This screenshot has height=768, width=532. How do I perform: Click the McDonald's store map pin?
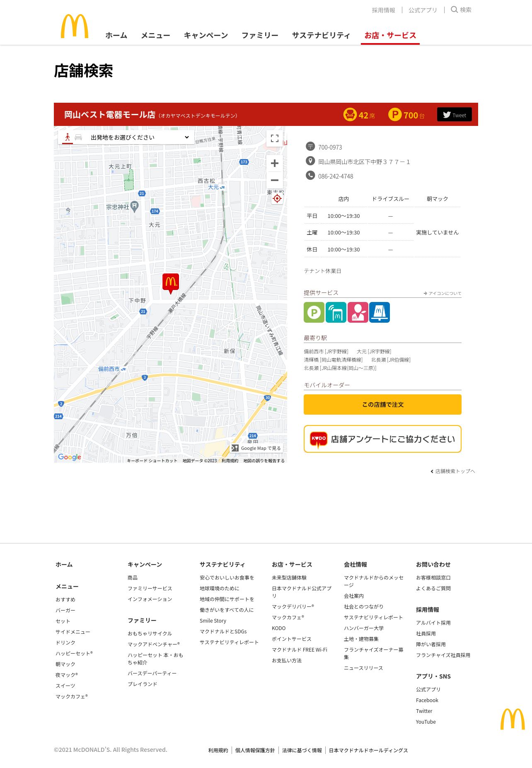pyautogui.click(x=171, y=284)
